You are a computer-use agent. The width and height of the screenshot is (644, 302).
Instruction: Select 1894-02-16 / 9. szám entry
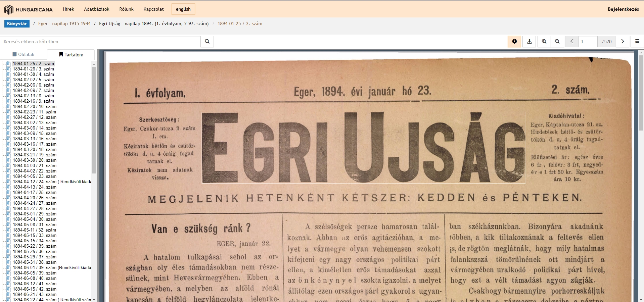(x=34, y=101)
